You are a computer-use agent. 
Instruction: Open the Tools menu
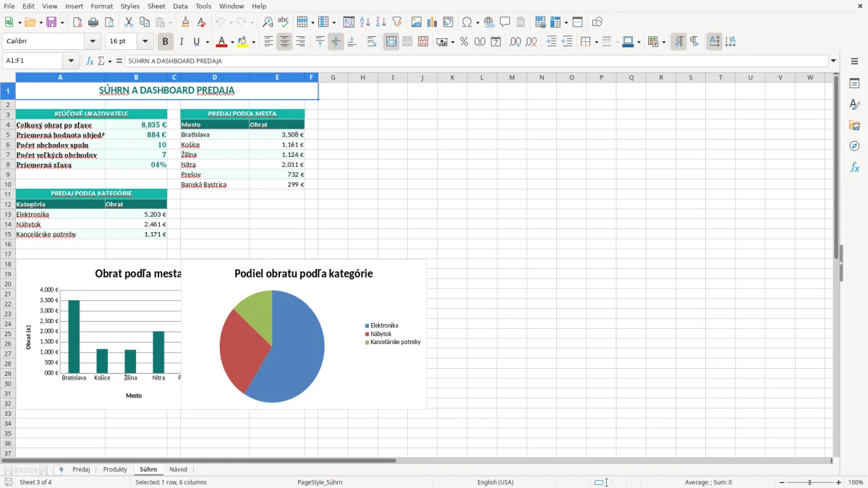click(203, 6)
